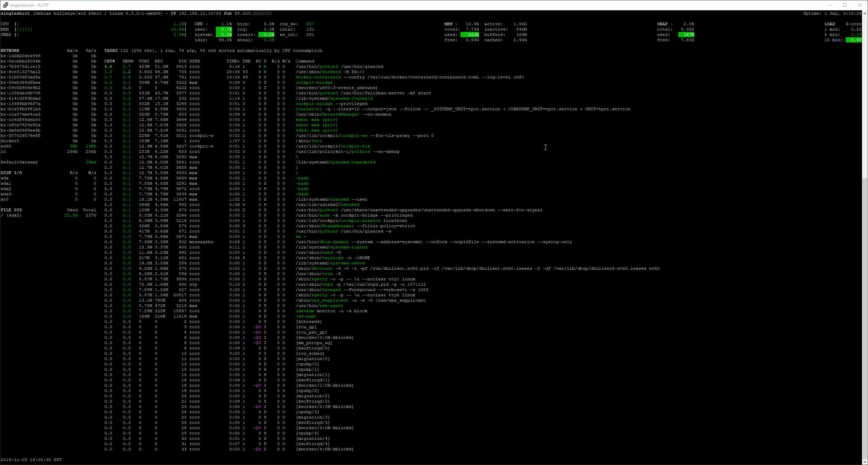The height and width of the screenshot is (465, 868).
Task: Click the scrollbar down arrow
Action: point(865,462)
